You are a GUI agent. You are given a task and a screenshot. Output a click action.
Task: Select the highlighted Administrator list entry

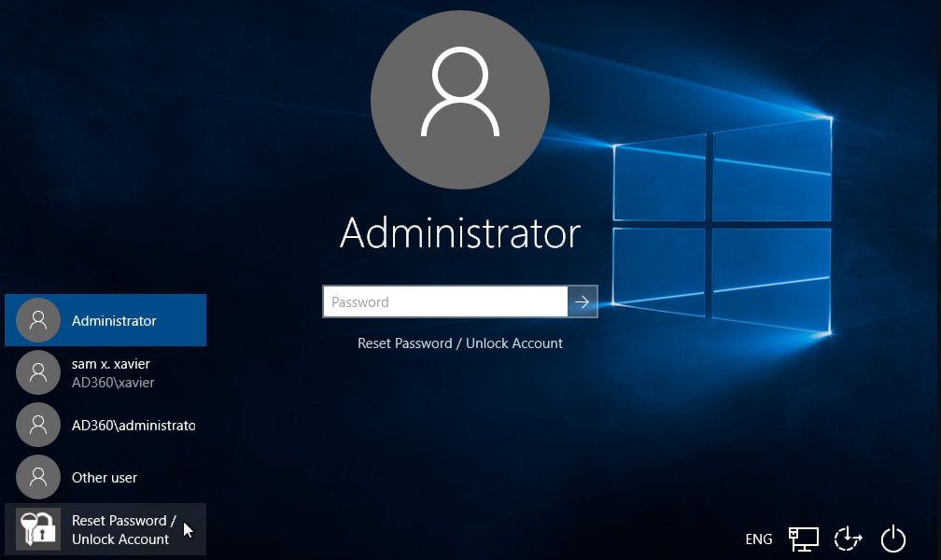(105, 320)
